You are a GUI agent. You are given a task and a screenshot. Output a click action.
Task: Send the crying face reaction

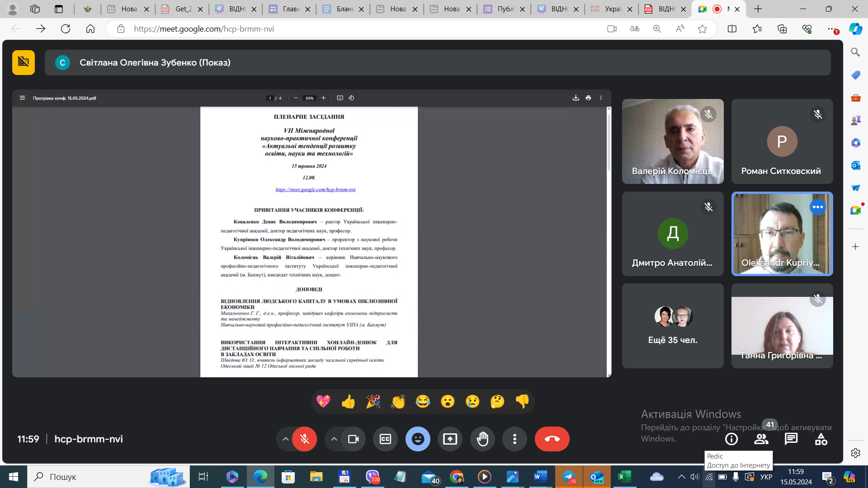click(x=472, y=401)
